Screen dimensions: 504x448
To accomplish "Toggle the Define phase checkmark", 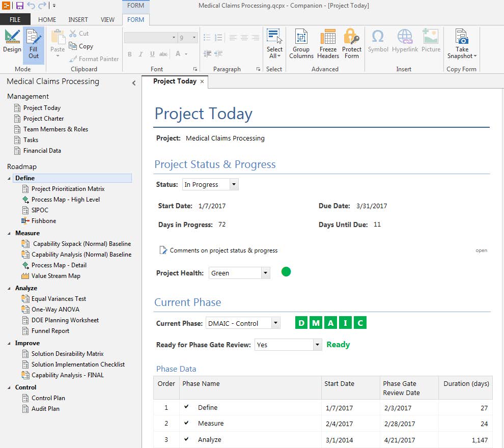I will pyautogui.click(x=186, y=407).
